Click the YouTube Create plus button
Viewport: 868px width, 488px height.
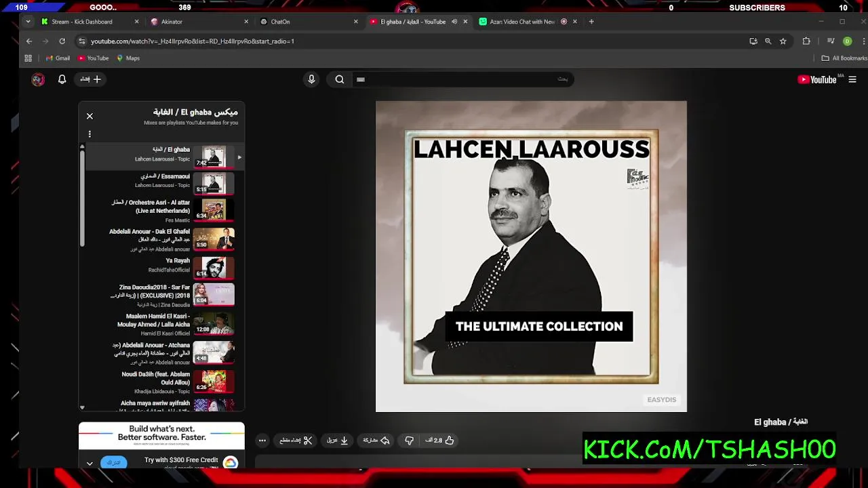90,79
